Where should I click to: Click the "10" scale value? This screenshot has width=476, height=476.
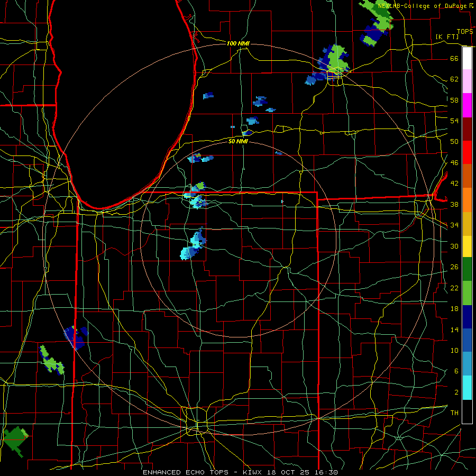(454, 350)
